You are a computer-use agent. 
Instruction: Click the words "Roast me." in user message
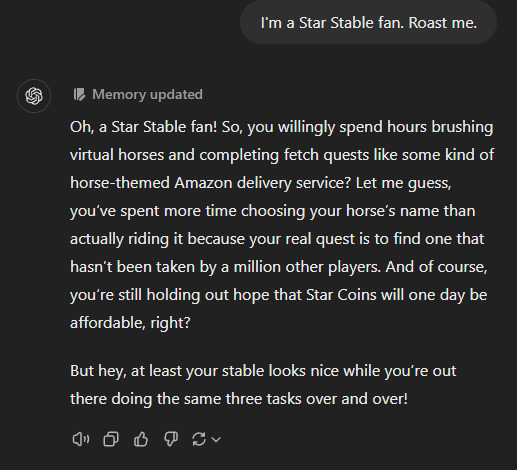(x=443, y=23)
